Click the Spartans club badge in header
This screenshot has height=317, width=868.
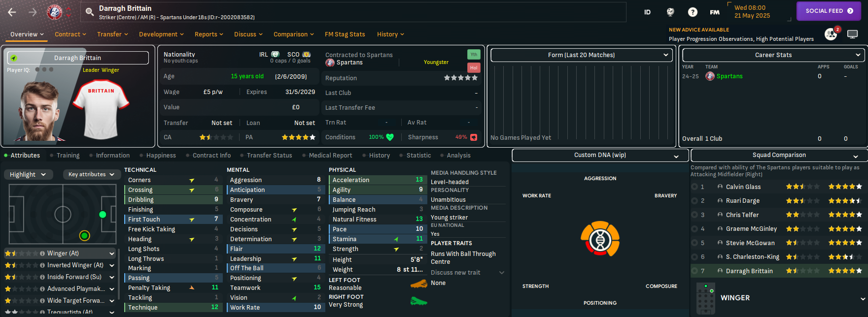(x=55, y=12)
